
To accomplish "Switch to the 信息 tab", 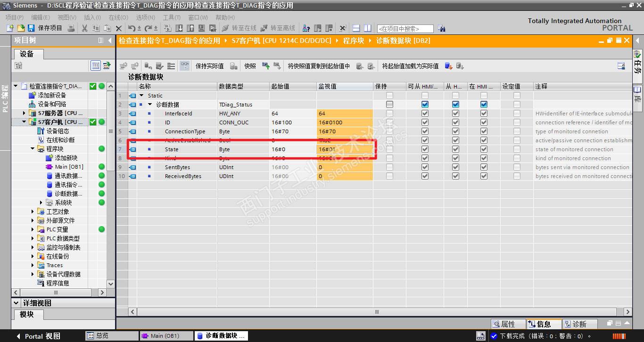I will pos(544,324).
